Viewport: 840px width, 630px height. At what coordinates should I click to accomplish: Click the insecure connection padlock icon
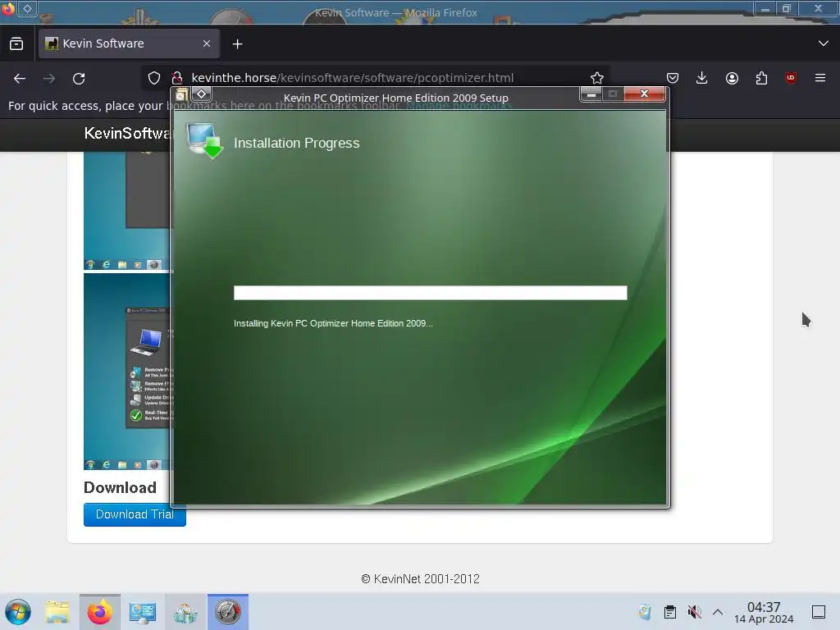(x=177, y=78)
